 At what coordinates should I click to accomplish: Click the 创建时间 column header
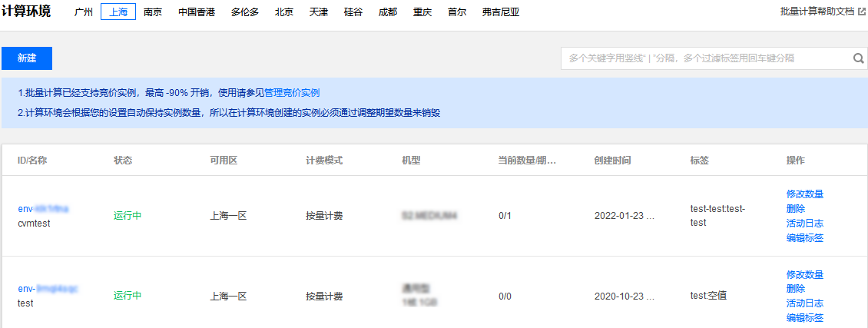tap(613, 161)
